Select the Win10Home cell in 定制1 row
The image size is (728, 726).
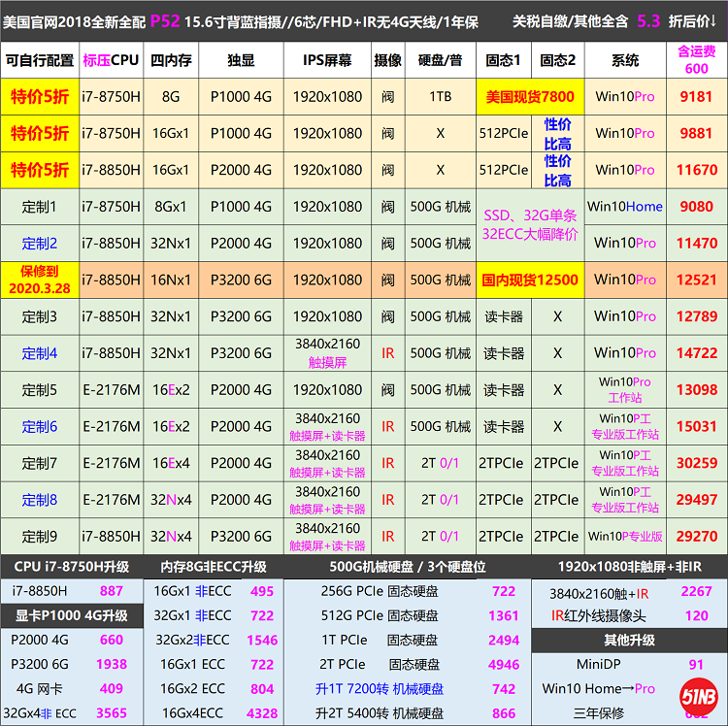click(x=624, y=207)
